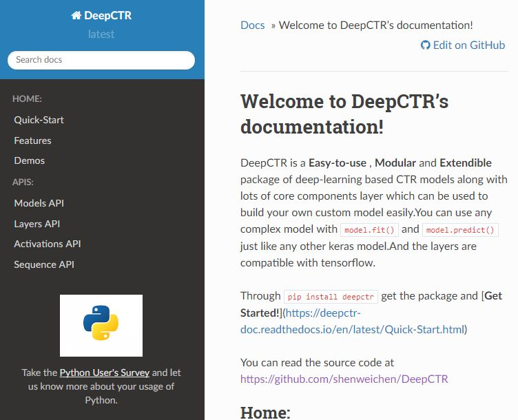The image size is (518, 420).
Task: Open Features in the sidebar
Action: (32, 140)
